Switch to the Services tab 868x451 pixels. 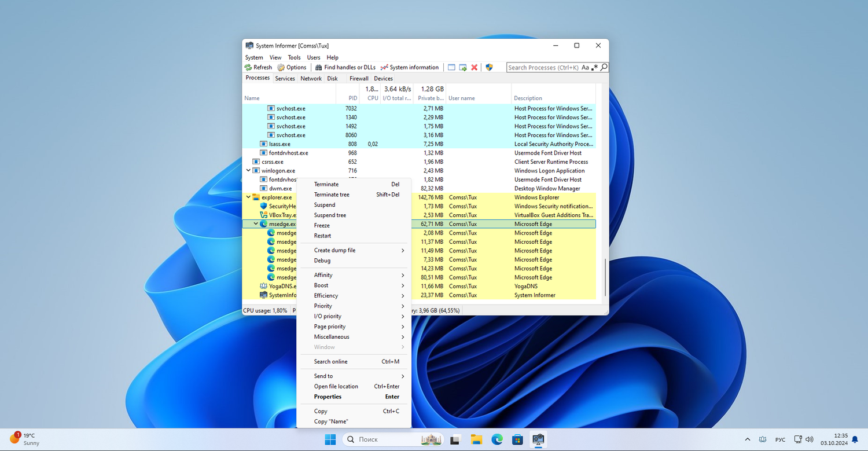285,79
